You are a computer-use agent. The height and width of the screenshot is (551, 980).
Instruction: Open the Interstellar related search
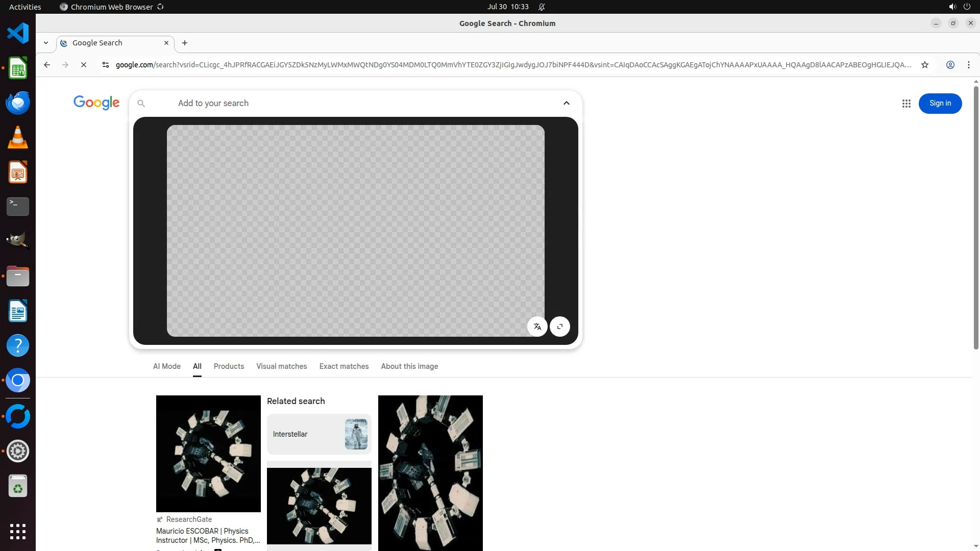(x=319, y=434)
